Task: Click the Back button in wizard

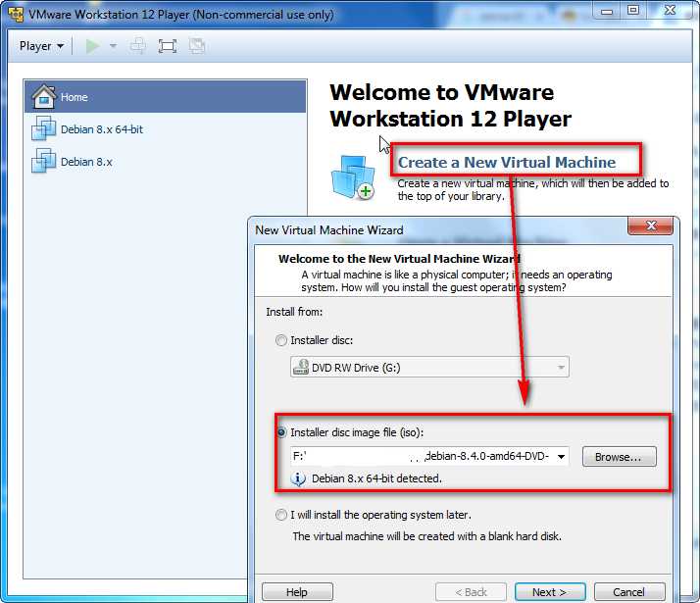Action: pyautogui.click(x=471, y=592)
